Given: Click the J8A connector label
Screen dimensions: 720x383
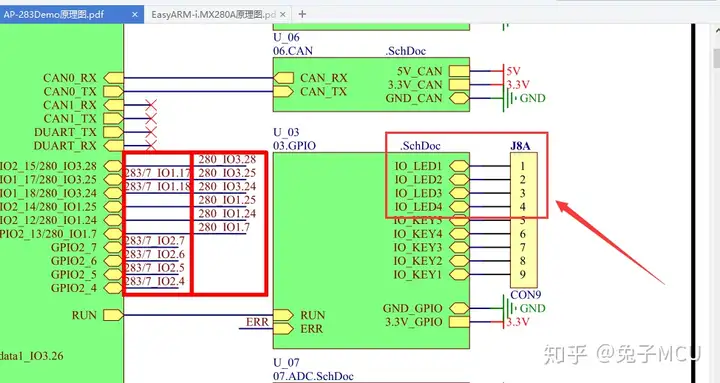Looking at the screenshot, I should (x=520, y=146).
